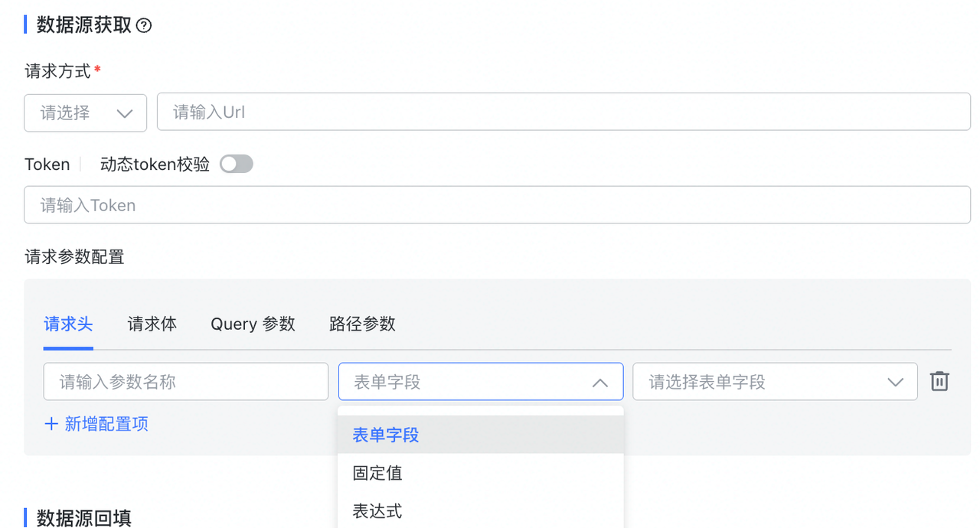Screen dimensions: 980x528
Task: Click into the 请输入Token field
Action: [497, 205]
